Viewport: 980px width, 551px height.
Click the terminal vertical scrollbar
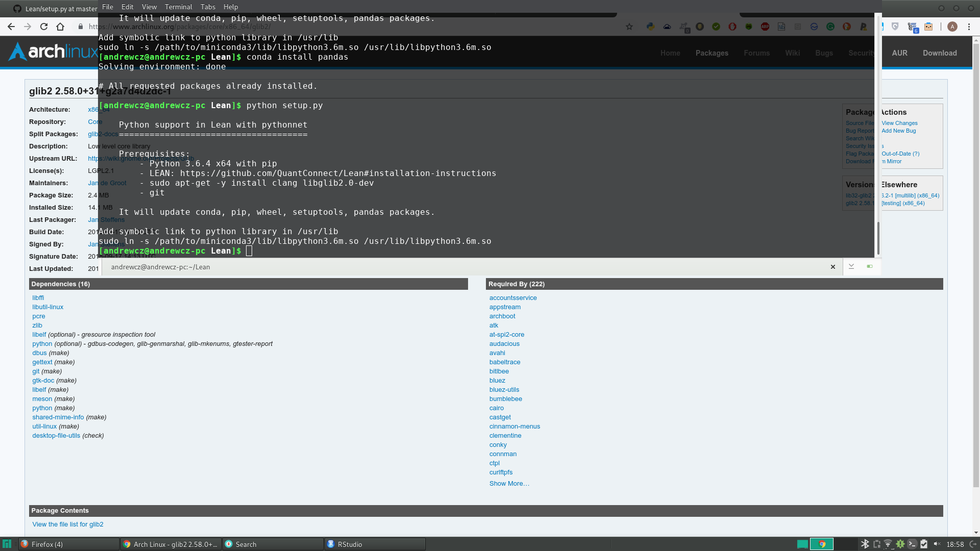coord(878,237)
